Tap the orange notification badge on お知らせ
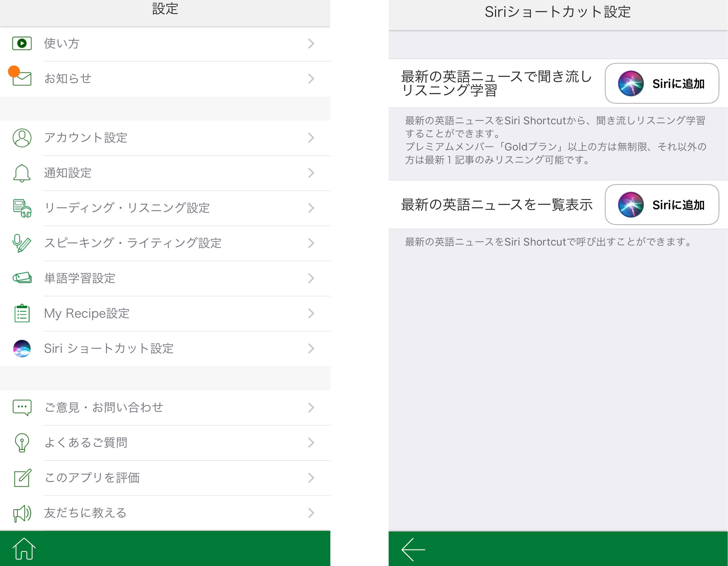This screenshot has width=728, height=566. pyautogui.click(x=14, y=71)
